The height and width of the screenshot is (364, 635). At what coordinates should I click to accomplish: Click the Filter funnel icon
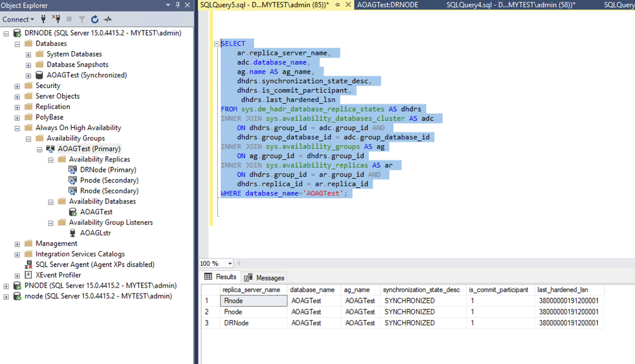pyautogui.click(x=82, y=19)
